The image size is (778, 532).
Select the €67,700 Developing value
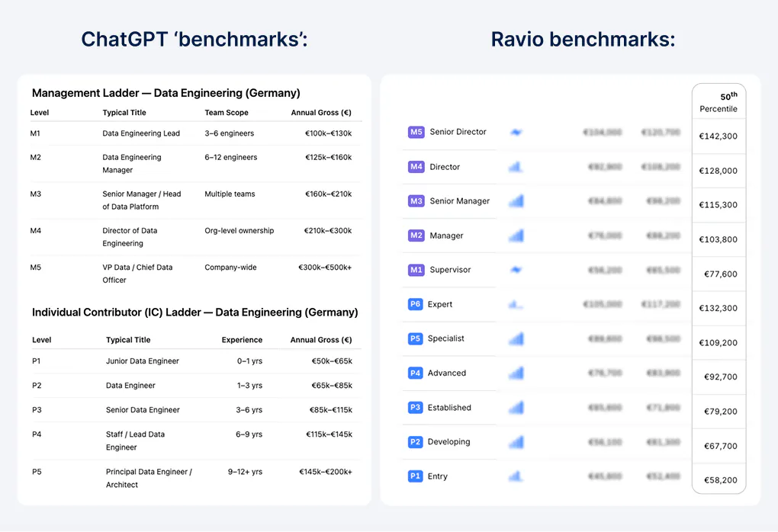coord(721,446)
